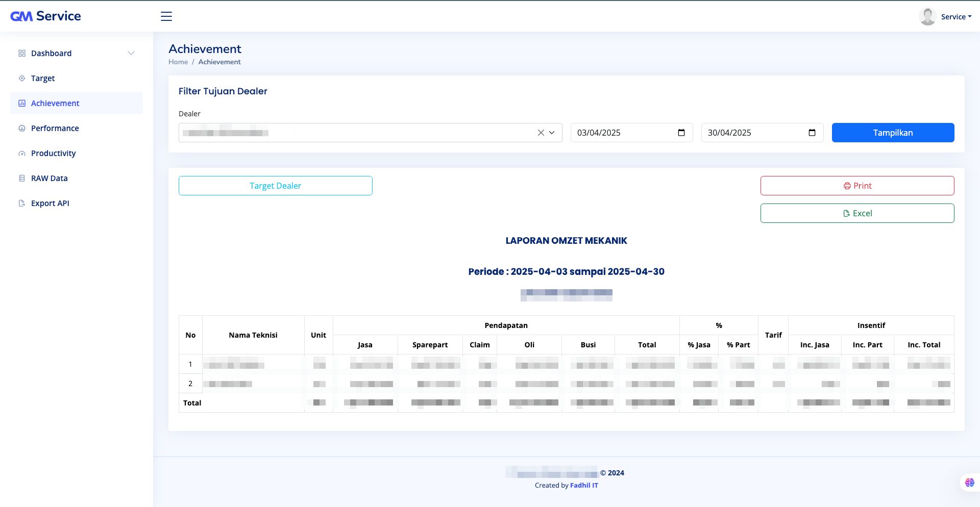The height and width of the screenshot is (507, 980).
Task: Click the Total row label in table
Action: click(192, 403)
